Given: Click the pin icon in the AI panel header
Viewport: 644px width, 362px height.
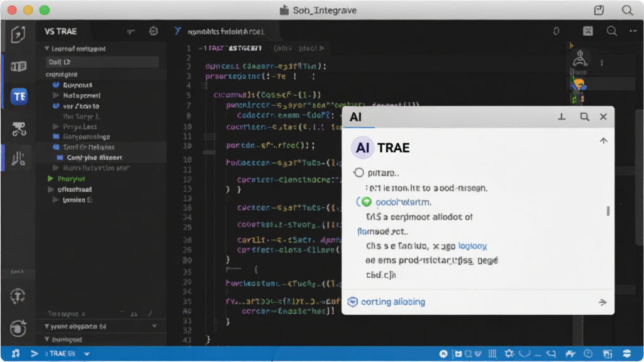Looking at the screenshot, I should coord(562,117).
